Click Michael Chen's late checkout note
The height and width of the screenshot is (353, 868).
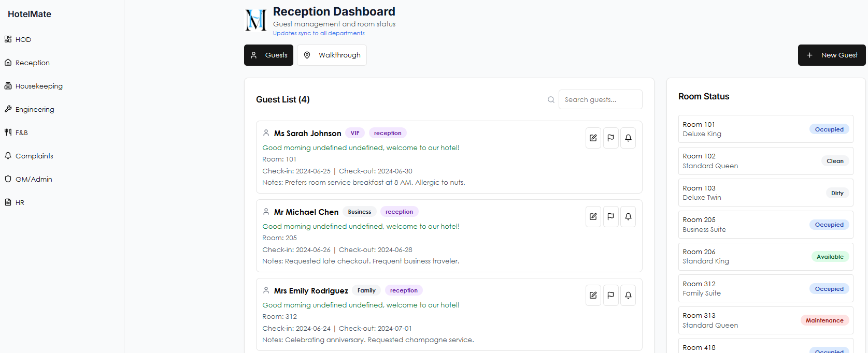pyautogui.click(x=361, y=261)
